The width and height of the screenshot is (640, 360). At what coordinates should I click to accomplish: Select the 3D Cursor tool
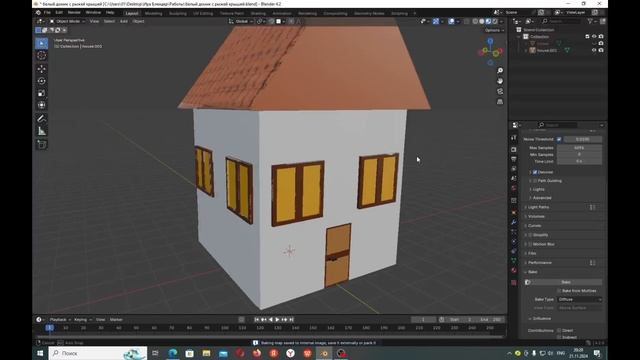[42, 56]
